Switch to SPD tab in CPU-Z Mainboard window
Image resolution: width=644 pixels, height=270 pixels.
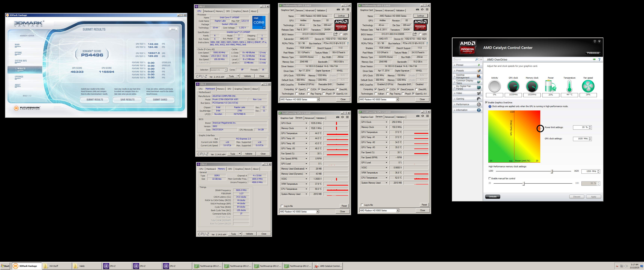(x=229, y=89)
